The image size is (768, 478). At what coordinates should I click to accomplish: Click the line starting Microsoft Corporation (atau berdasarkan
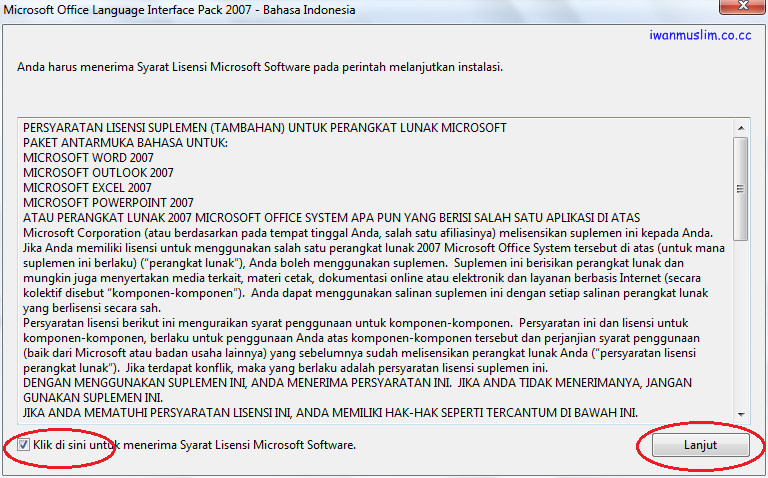point(368,233)
